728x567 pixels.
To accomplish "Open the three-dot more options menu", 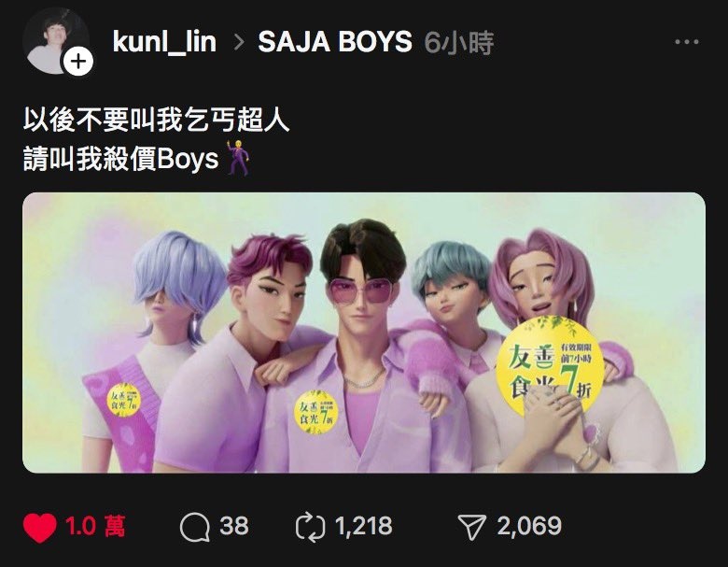I will point(687,42).
